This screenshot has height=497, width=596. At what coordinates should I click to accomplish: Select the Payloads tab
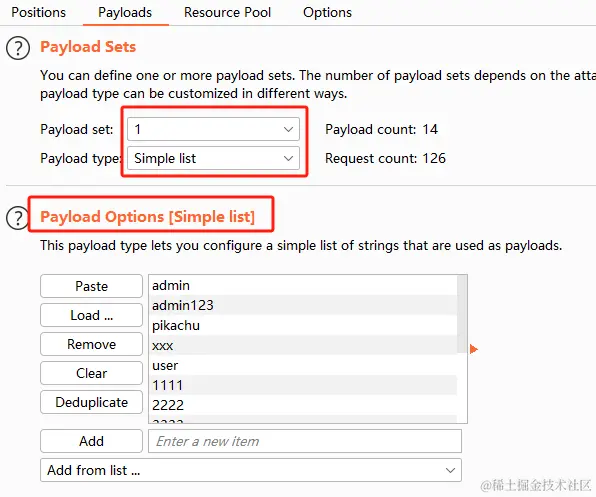pyautogui.click(x=125, y=12)
